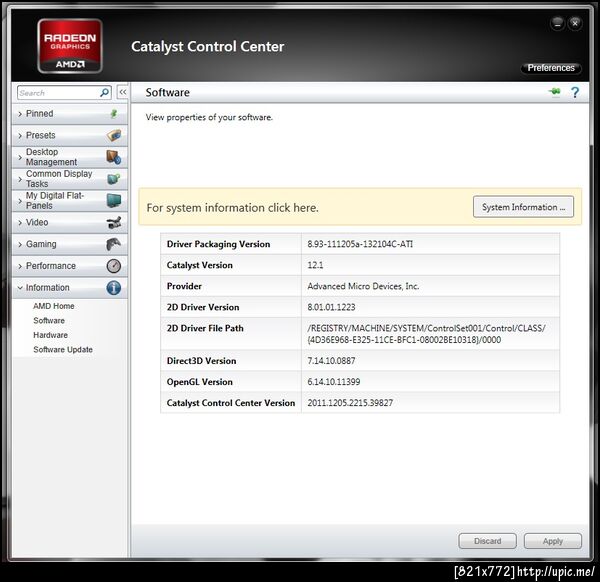Image resolution: width=600 pixels, height=582 pixels.
Task: Select Software under Information
Action: click(49, 321)
